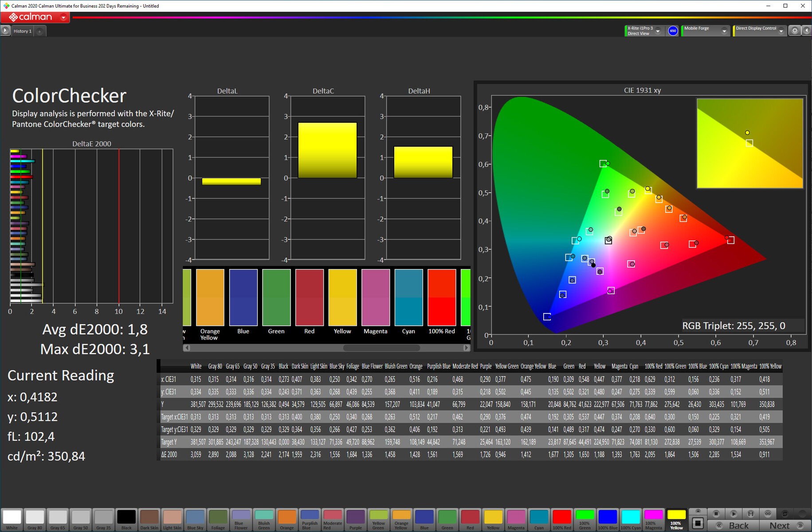Toggle continuous reading infinity icon
812x532 pixels.
point(768,513)
